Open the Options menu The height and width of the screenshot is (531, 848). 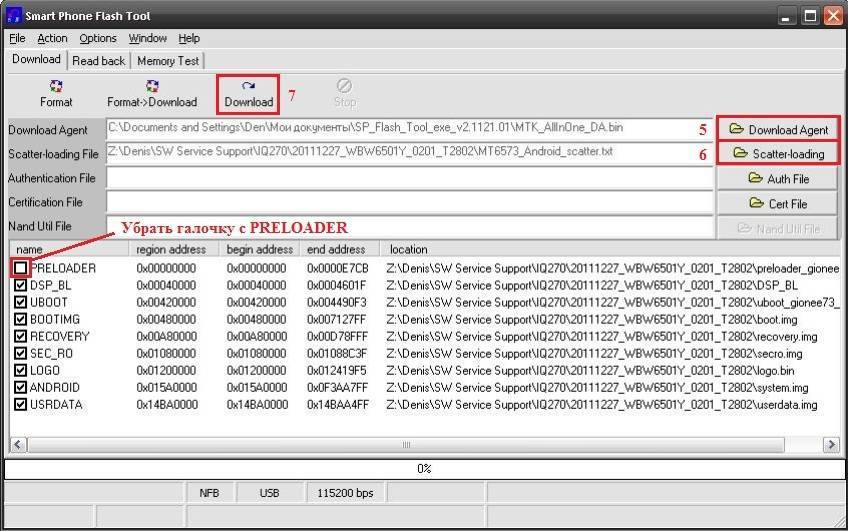click(98, 38)
